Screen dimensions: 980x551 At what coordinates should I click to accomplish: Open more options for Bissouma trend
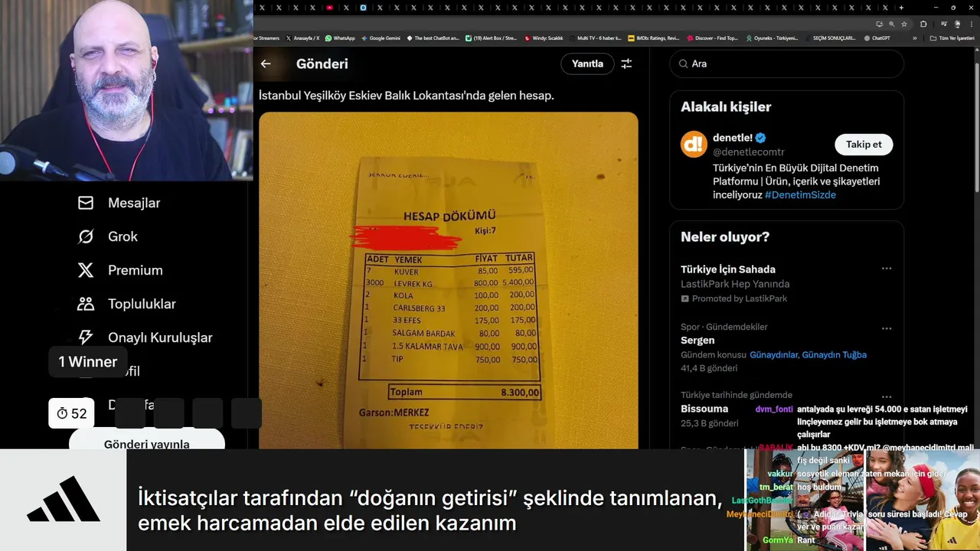point(886,396)
